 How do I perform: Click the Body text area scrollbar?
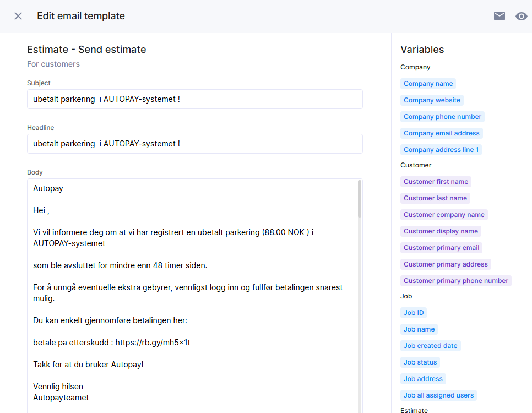[x=360, y=199]
